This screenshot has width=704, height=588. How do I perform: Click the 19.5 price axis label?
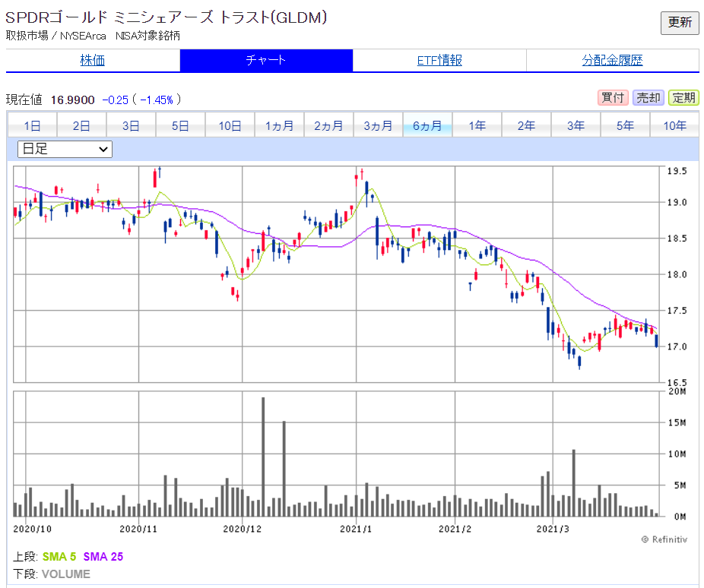[x=677, y=171]
